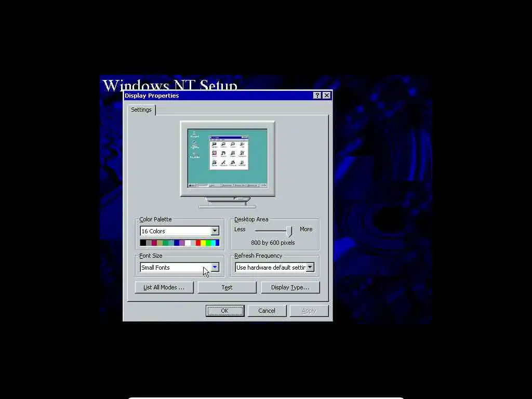Click the Test button
Viewport: 532px width, 399px height.
[x=227, y=287]
